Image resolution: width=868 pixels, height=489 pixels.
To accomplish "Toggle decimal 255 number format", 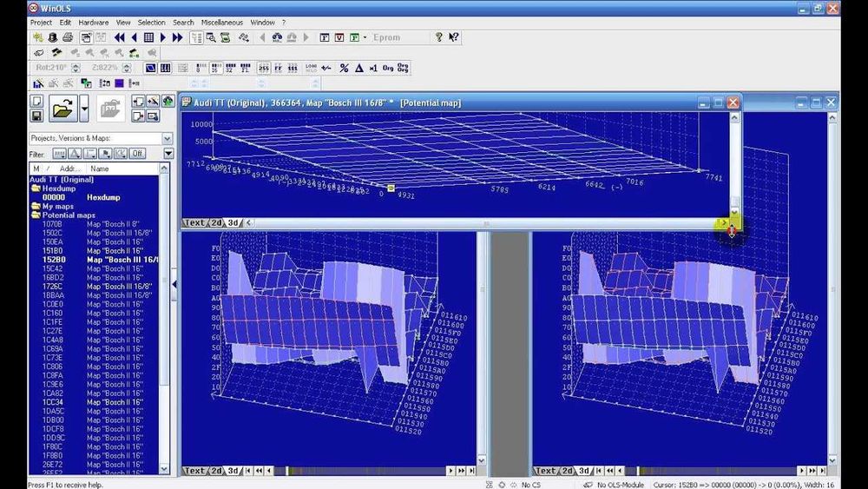I will pyautogui.click(x=264, y=68).
